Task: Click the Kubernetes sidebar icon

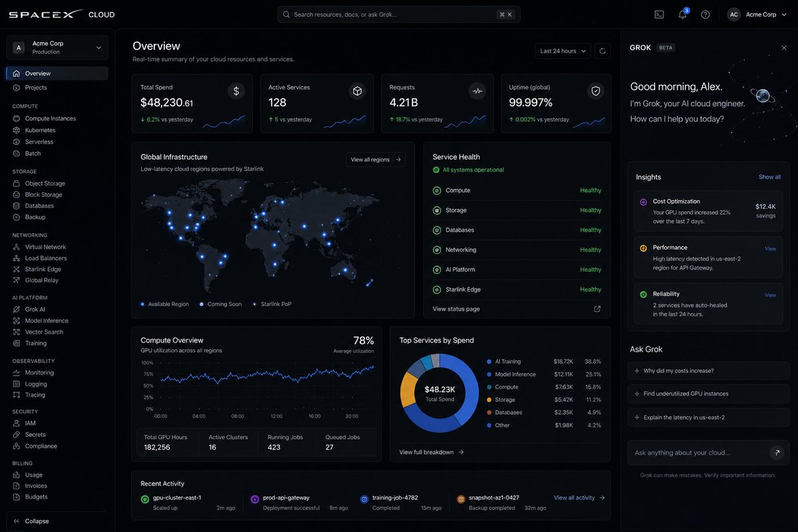Action: click(17, 130)
